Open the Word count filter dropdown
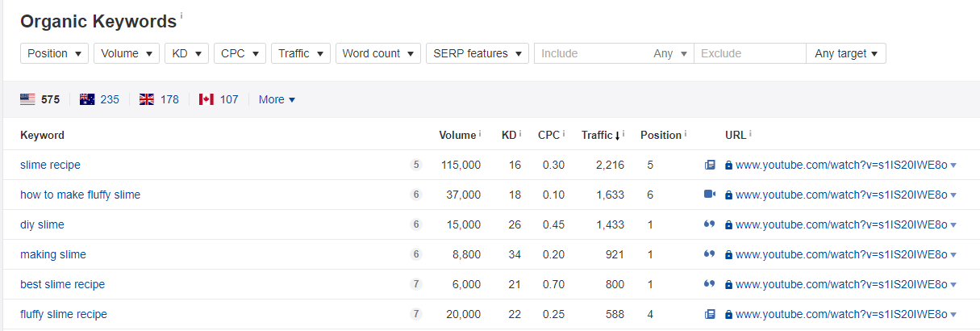This screenshot has width=980, height=331. click(x=377, y=53)
